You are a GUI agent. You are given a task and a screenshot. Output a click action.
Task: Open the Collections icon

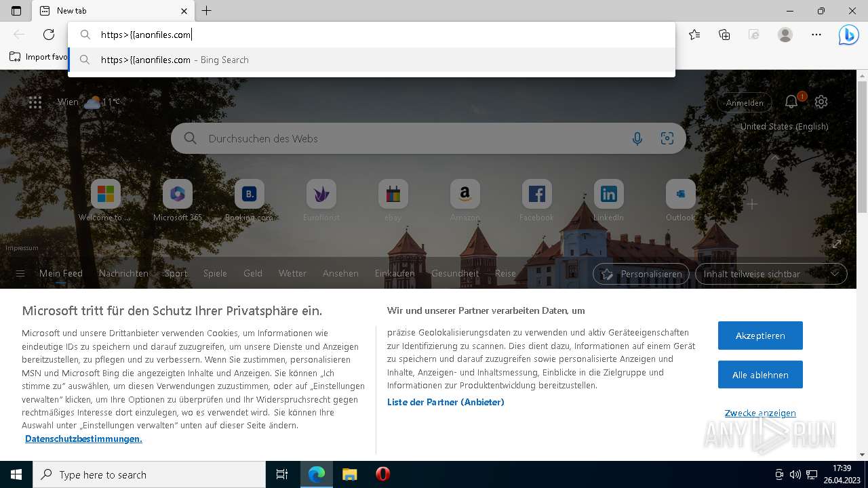pos(724,35)
